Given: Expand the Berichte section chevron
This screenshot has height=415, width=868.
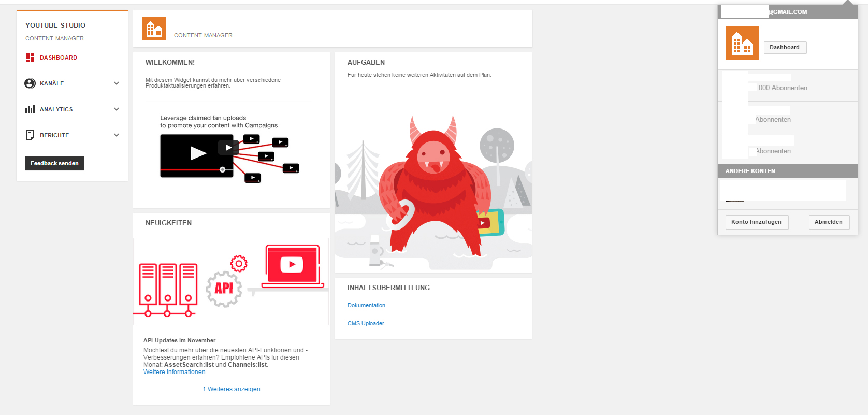Looking at the screenshot, I should tap(117, 135).
